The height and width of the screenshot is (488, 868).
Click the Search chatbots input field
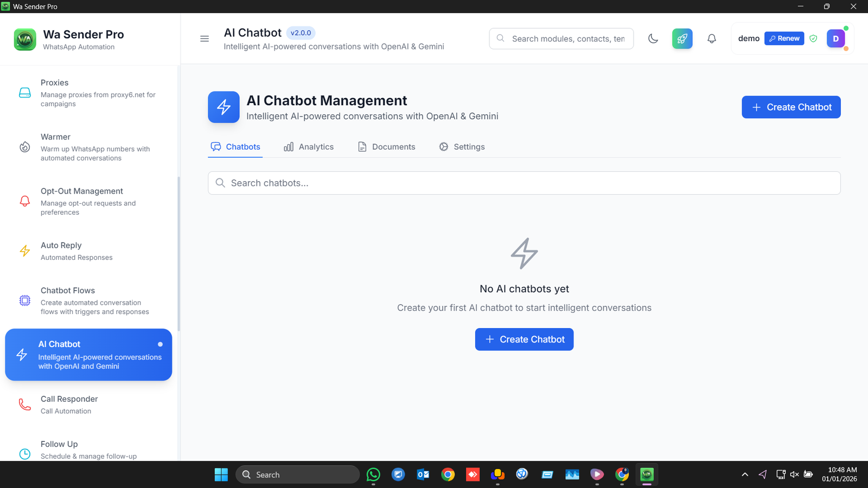click(524, 183)
